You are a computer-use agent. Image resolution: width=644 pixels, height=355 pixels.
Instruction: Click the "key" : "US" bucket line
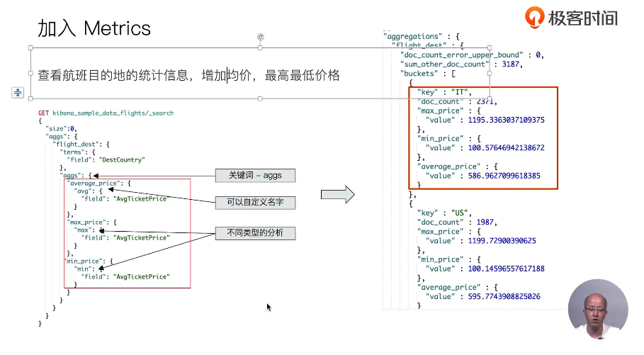point(444,213)
